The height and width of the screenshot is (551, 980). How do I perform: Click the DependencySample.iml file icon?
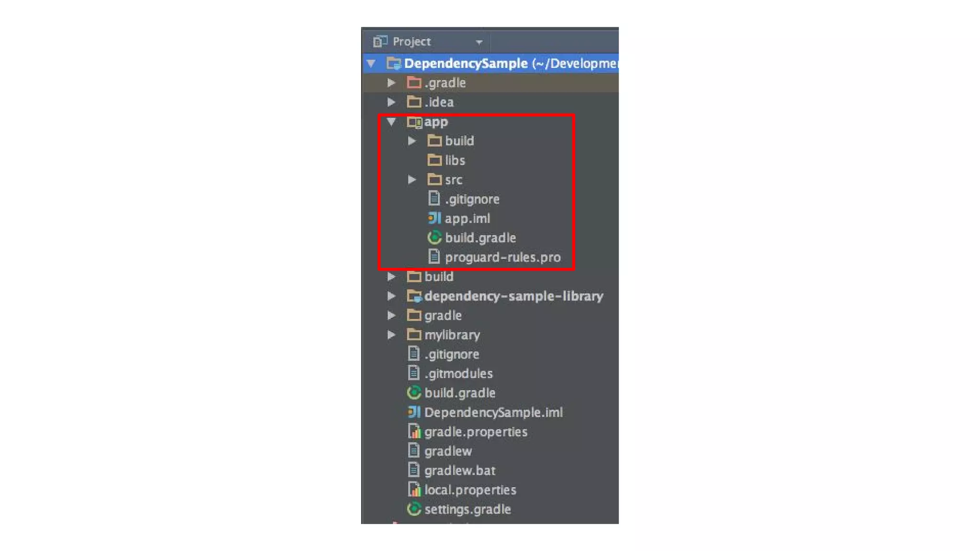tap(414, 412)
